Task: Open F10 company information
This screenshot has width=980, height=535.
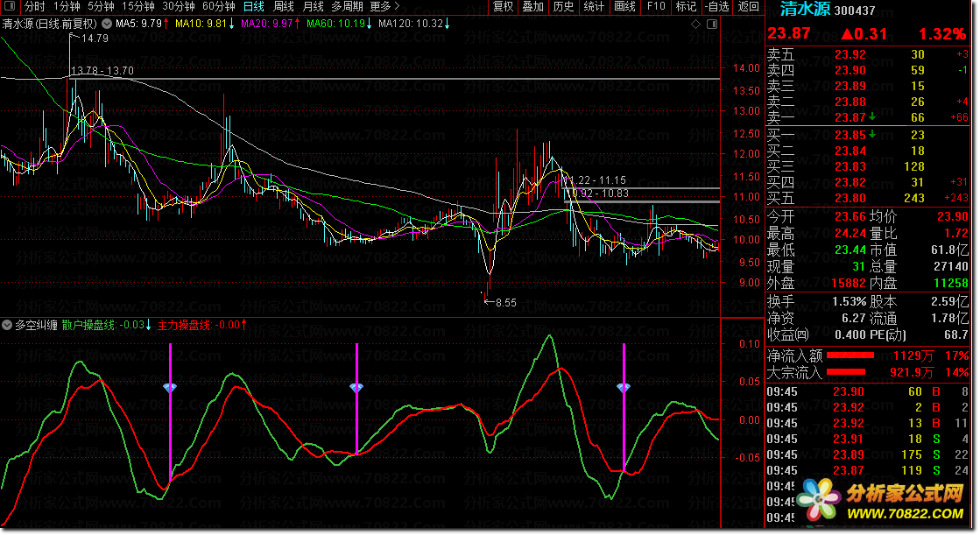Action: (656, 7)
